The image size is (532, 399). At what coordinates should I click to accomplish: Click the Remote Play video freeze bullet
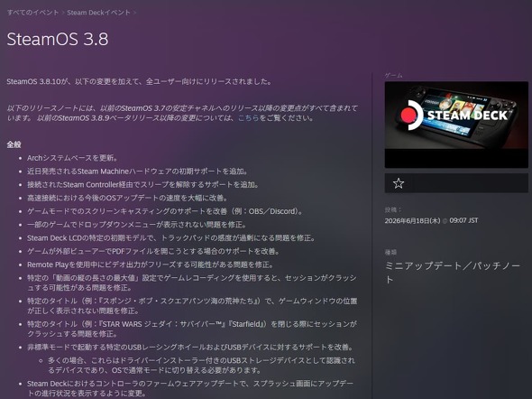151,264
